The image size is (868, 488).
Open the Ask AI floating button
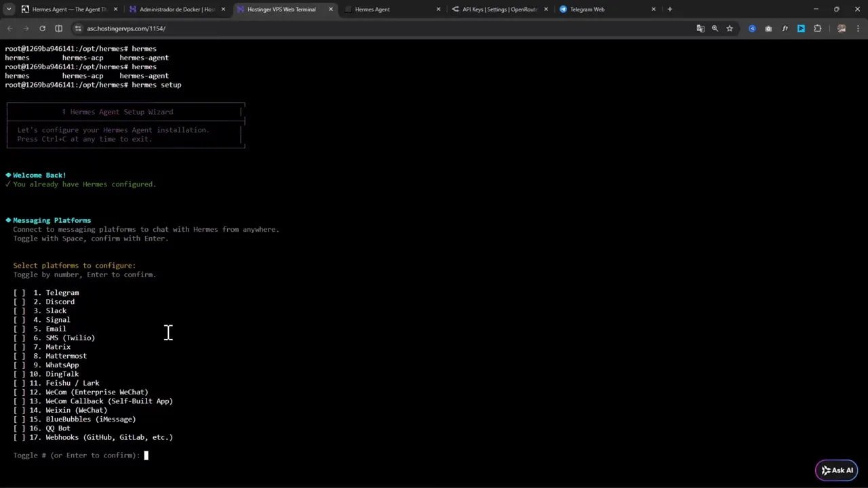(x=837, y=470)
